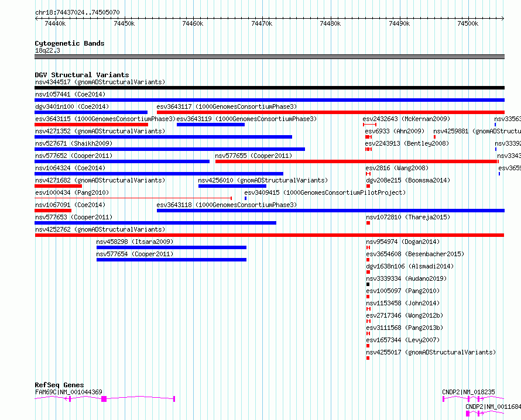Click the blue nsv4256010 variant bar
521x420 pixels.
[232, 186]
